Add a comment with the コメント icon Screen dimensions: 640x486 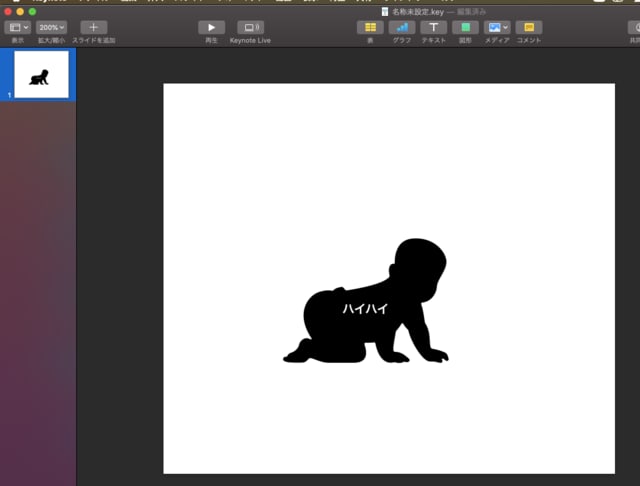[x=529, y=27]
